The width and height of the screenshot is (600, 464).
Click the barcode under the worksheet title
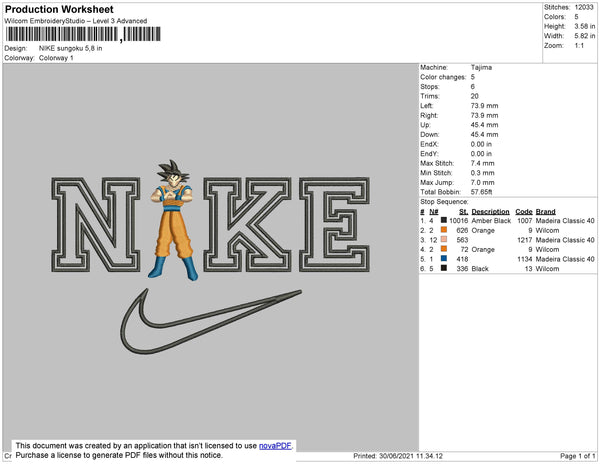pos(83,34)
